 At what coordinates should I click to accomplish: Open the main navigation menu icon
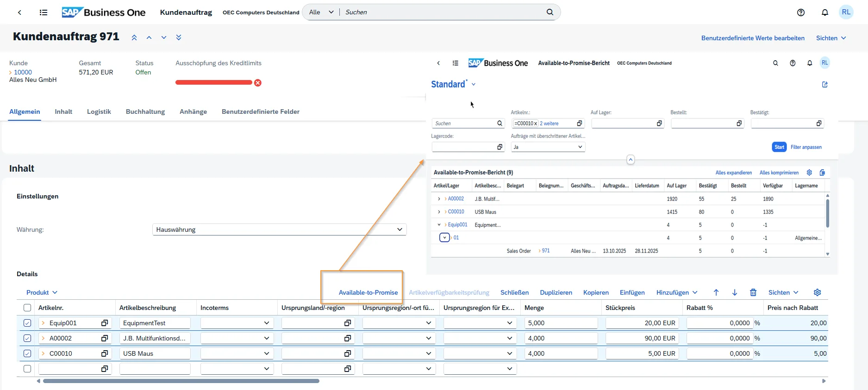point(44,12)
